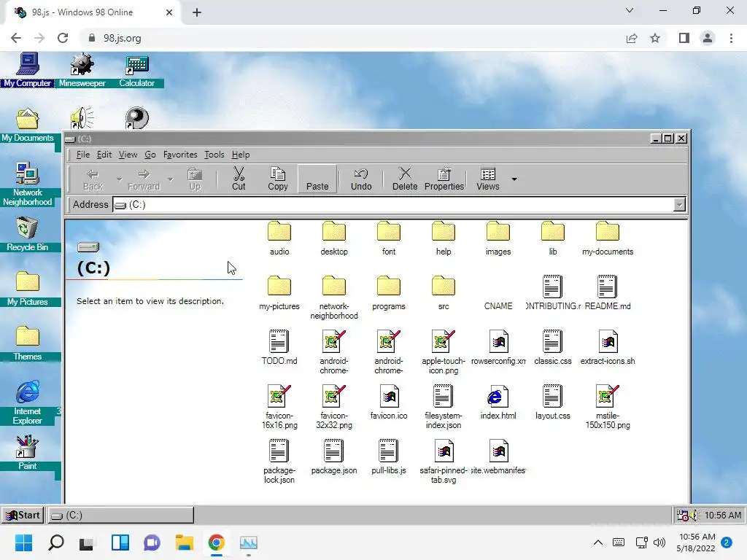Open the Back history dropdown arrow
The image size is (747, 560).
[119, 179]
